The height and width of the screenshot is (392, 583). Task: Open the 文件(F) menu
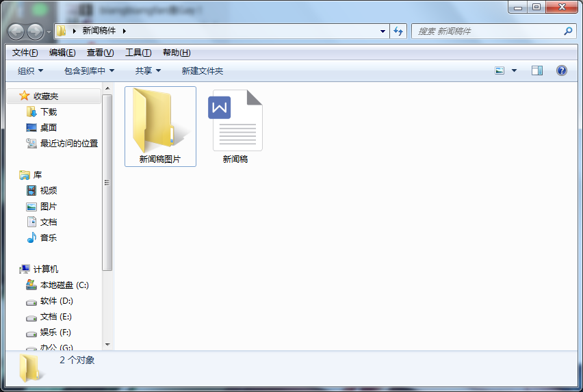tap(25, 53)
